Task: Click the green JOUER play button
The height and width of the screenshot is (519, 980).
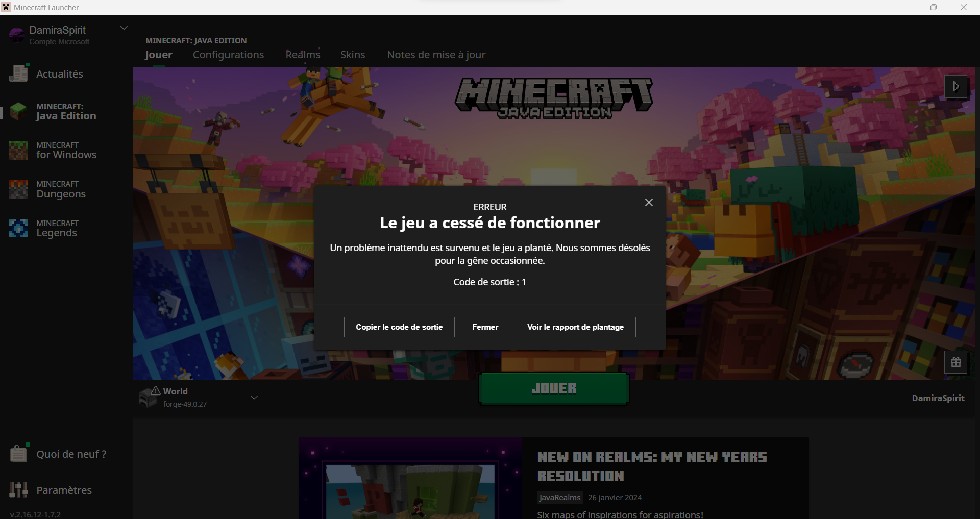Action: tap(554, 388)
